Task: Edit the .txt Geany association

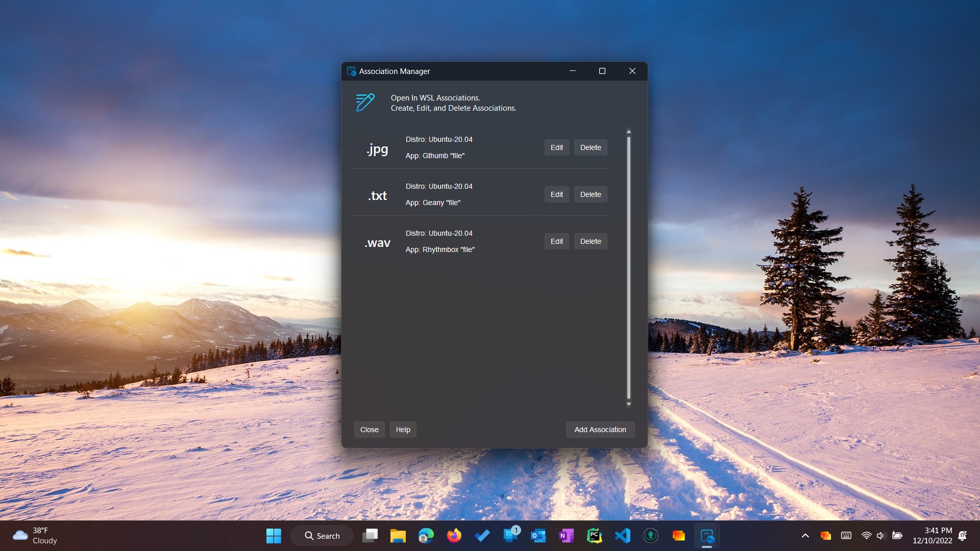Action: [x=556, y=194]
